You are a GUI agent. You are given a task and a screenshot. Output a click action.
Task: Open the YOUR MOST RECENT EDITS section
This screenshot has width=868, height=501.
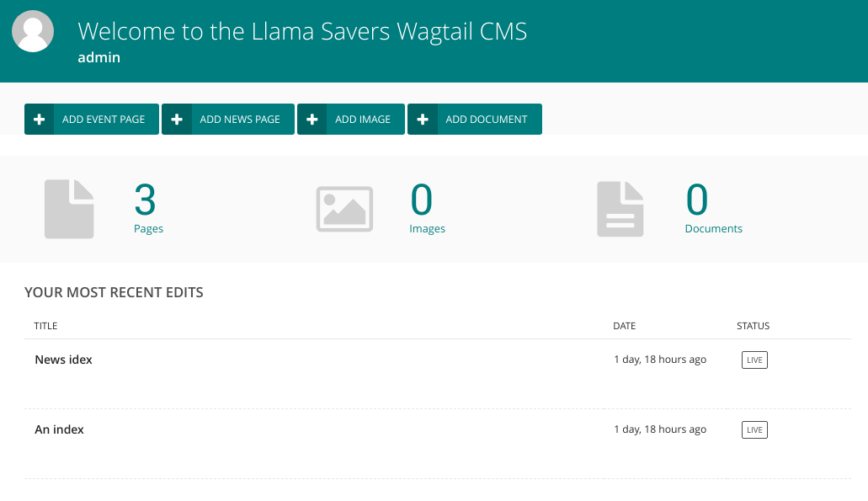tap(114, 292)
